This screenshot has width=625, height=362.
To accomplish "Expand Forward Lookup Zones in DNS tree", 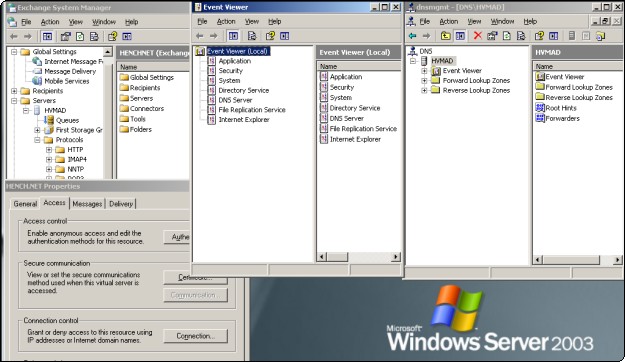I will (x=424, y=81).
